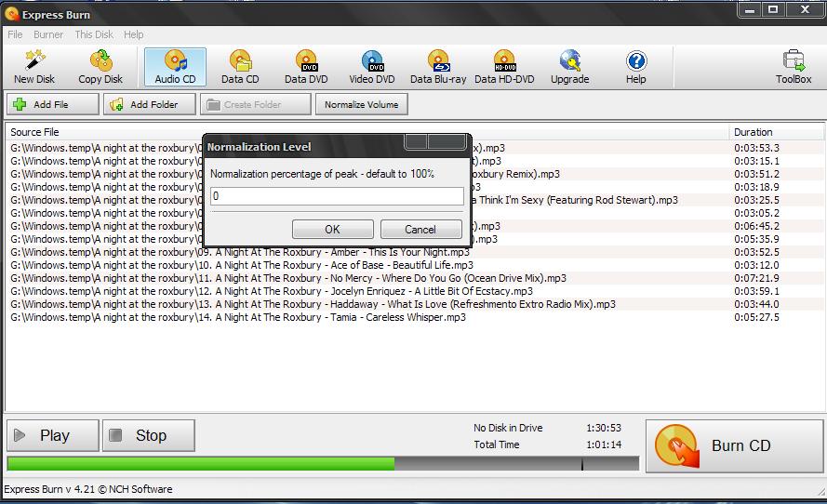827x504 pixels.
Task: Click the 1:01:14 total time value
Action: click(604, 444)
